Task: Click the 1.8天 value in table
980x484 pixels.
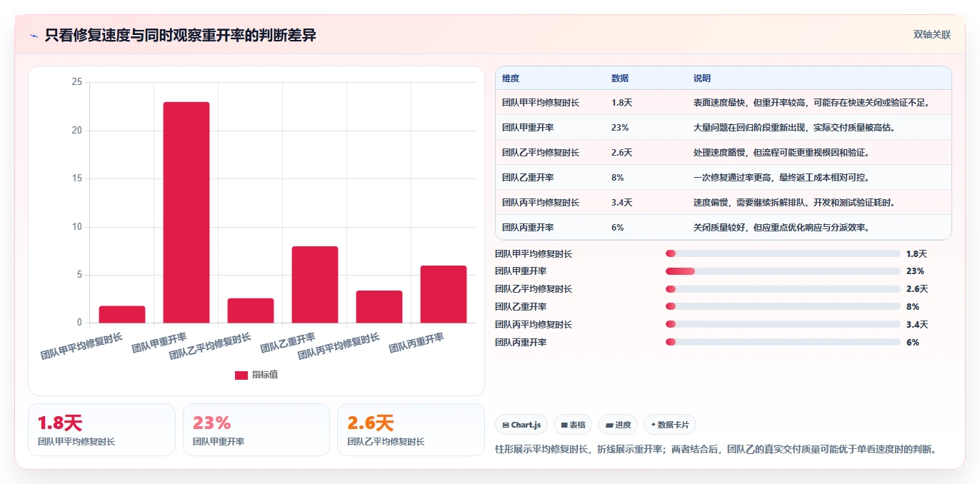Action: pyautogui.click(x=622, y=103)
